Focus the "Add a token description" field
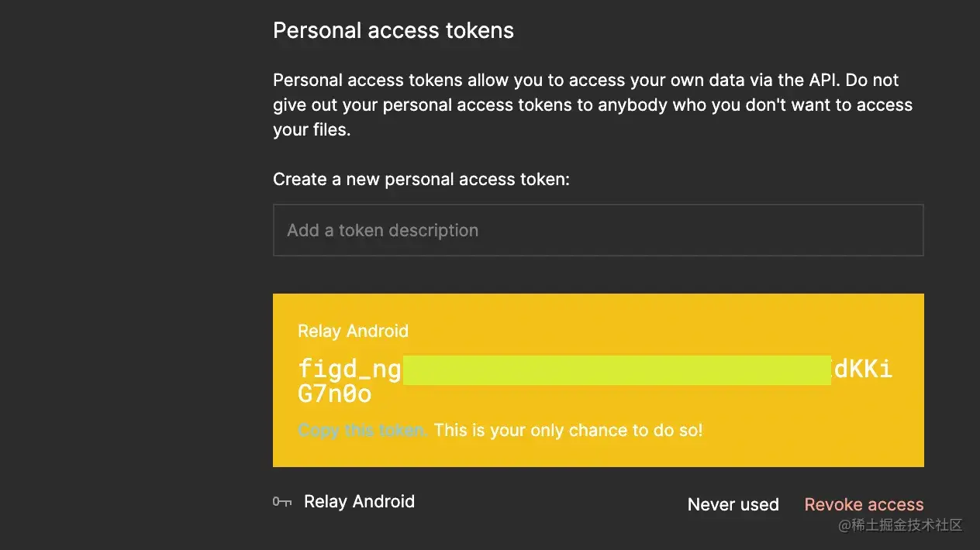This screenshot has width=980, height=550. pyautogui.click(x=598, y=230)
